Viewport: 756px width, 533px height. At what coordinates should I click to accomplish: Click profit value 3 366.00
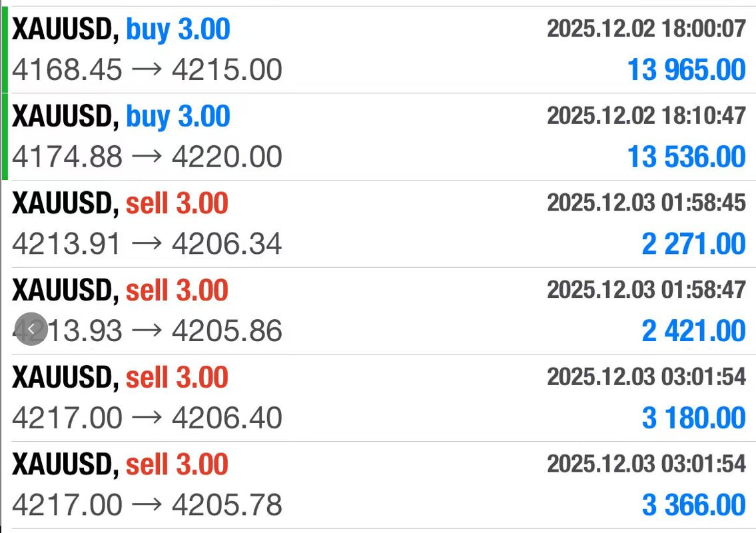click(694, 505)
